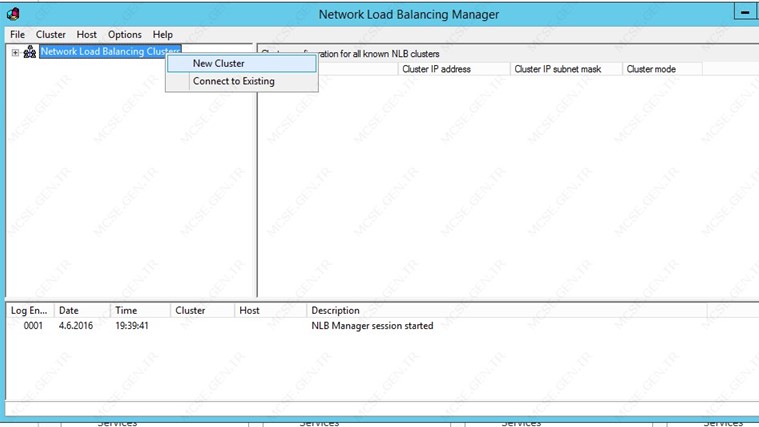Select log entry 0001
759x427 pixels.
tap(33, 326)
